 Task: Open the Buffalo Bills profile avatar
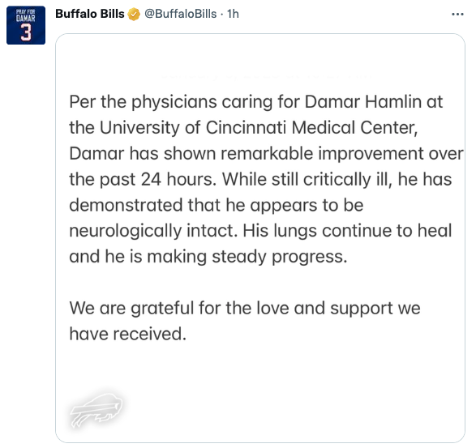coord(26,25)
